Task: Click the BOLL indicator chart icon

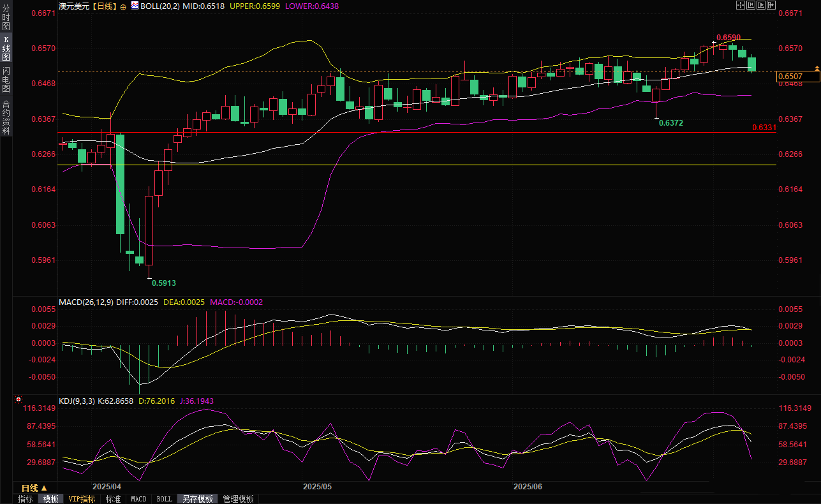Action: click(x=135, y=6)
